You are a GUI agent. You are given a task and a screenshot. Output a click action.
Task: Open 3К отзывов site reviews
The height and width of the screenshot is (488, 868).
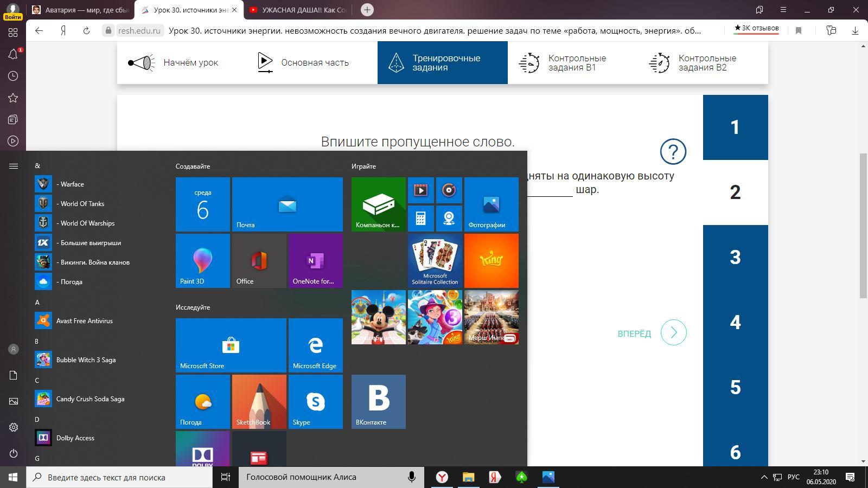click(x=756, y=28)
